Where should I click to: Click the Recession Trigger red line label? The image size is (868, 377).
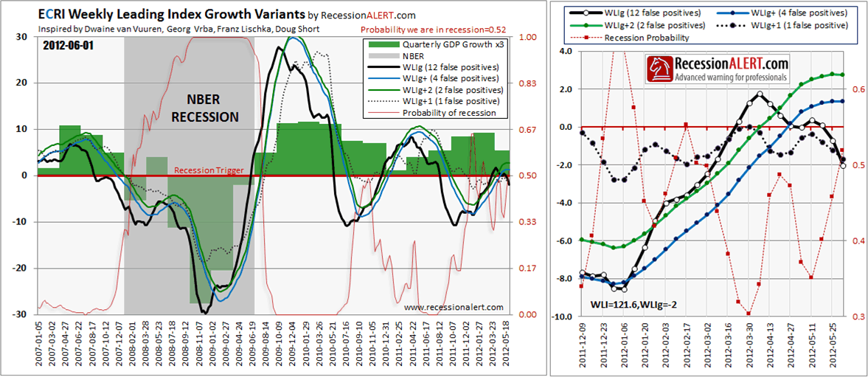[209, 170]
